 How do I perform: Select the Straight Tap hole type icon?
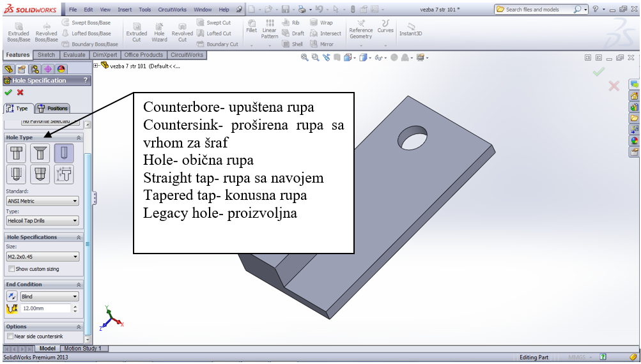coord(17,174)
